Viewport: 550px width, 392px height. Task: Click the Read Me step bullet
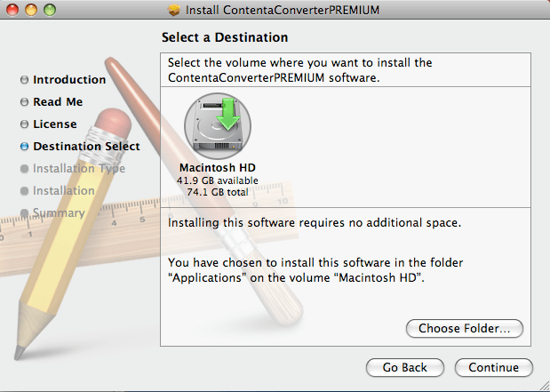(24, 101)
